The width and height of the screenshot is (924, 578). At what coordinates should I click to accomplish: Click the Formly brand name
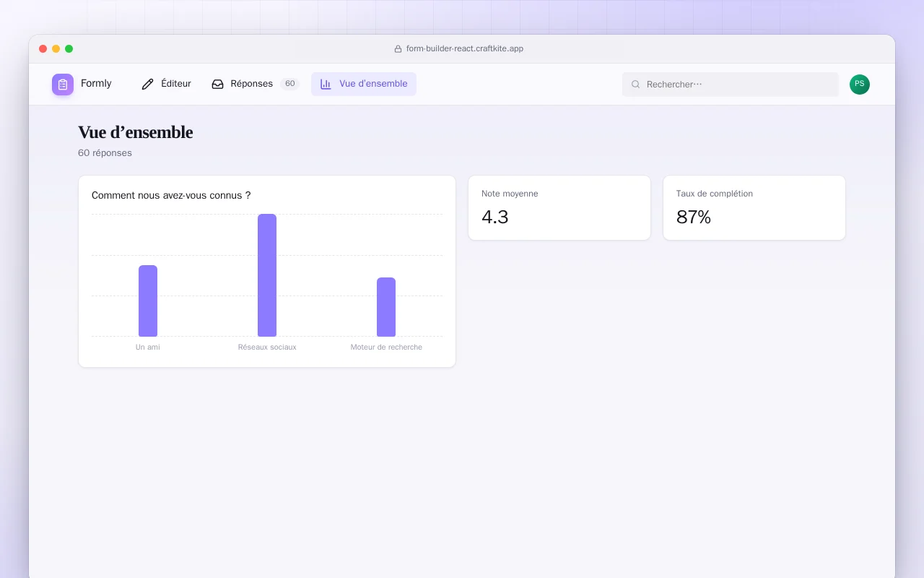tap(96, 84)
